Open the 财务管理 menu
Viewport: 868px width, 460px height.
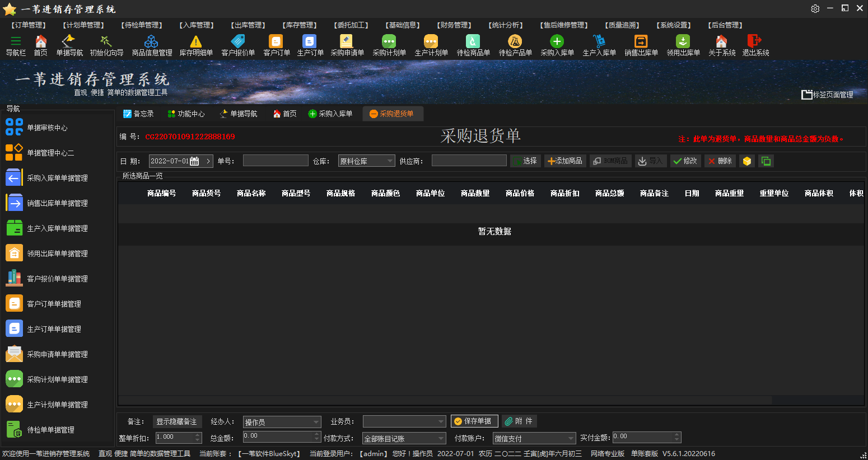coord(454,25)
